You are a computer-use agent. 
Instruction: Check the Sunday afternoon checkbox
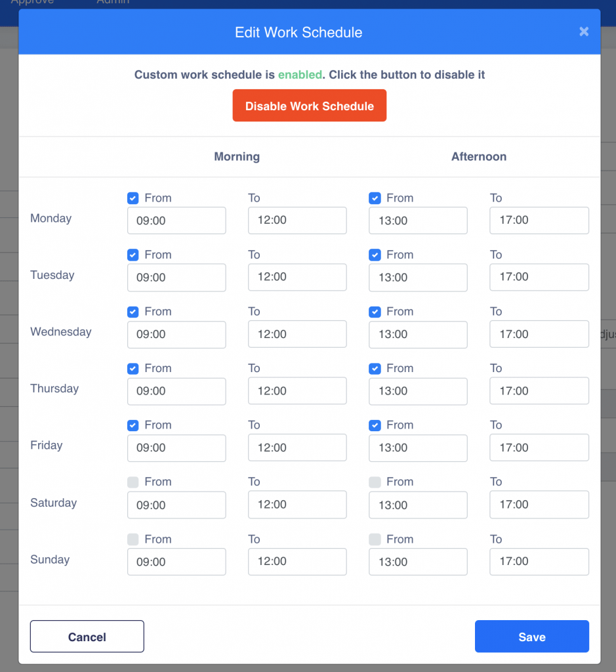click(375, 539)
